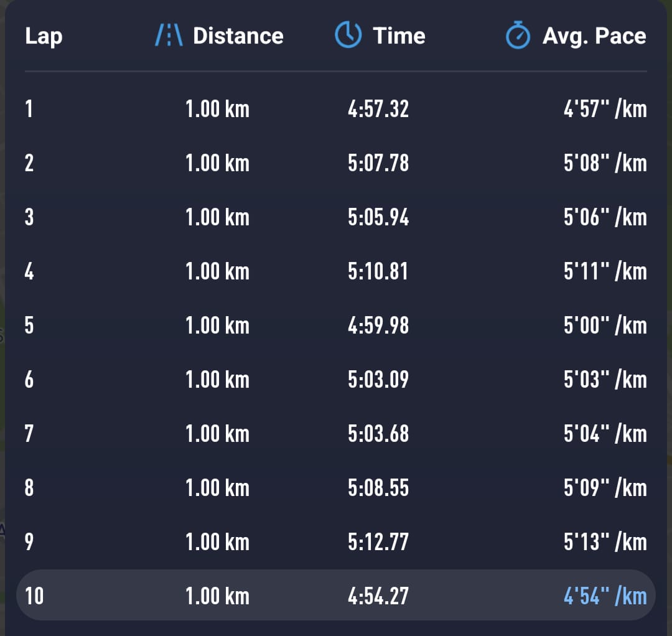672x636 pixels.
Task: Click lap 1 time 4:57.32
Action: (378, 110)
